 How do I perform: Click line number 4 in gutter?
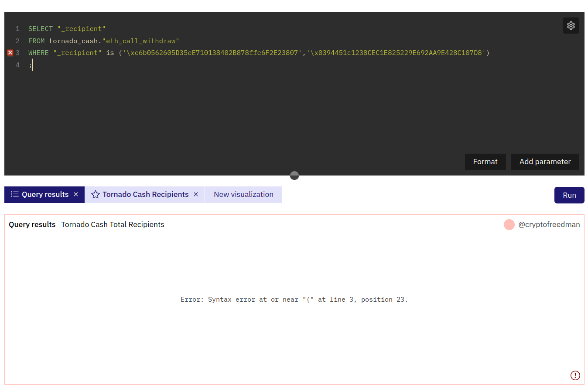[x=17, y=65]
